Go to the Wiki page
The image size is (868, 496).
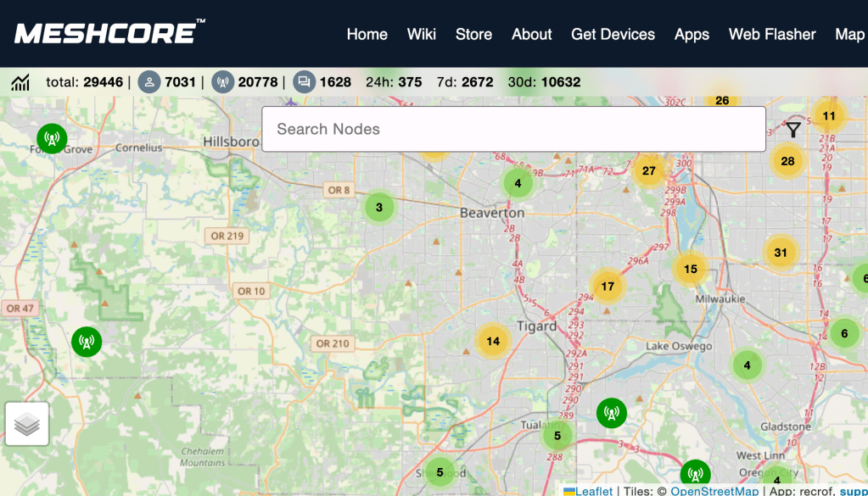point(422,34)
